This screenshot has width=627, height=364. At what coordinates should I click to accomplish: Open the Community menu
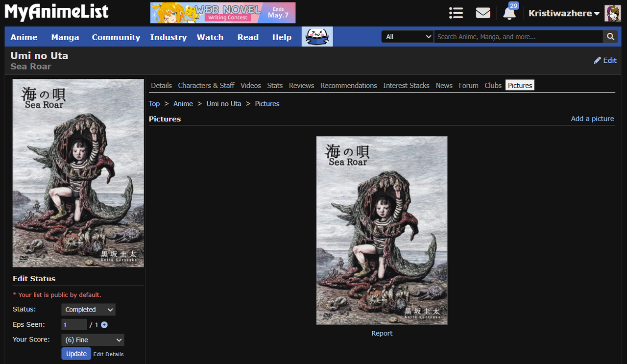point(116,37)
